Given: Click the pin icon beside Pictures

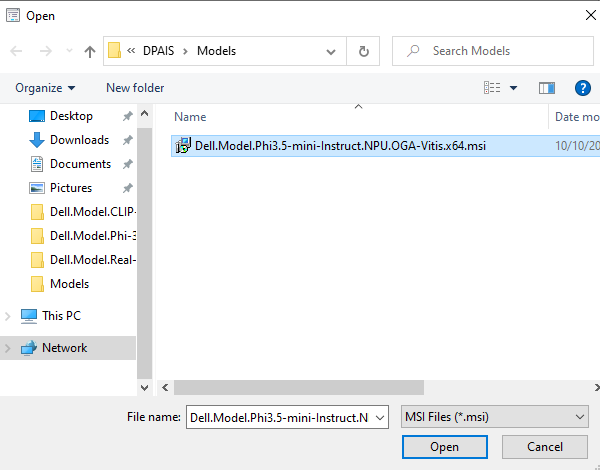Looking at the screenshot, I should (127, 188).
